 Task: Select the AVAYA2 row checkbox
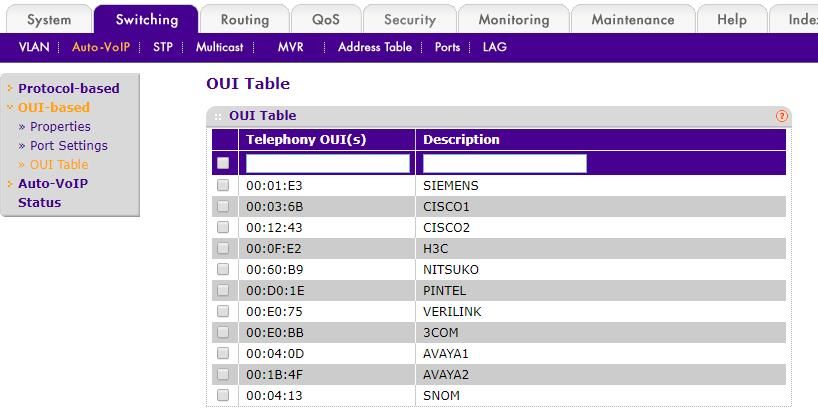223,374
